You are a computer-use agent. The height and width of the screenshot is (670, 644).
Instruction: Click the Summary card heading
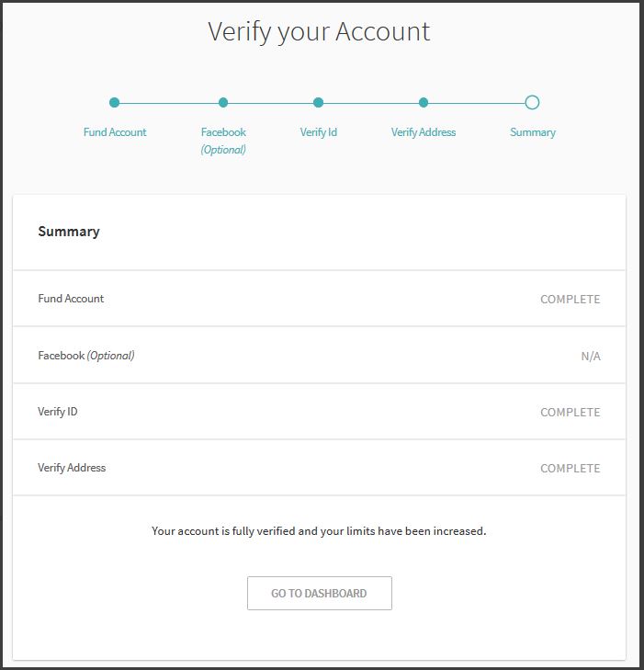point(69,232)
